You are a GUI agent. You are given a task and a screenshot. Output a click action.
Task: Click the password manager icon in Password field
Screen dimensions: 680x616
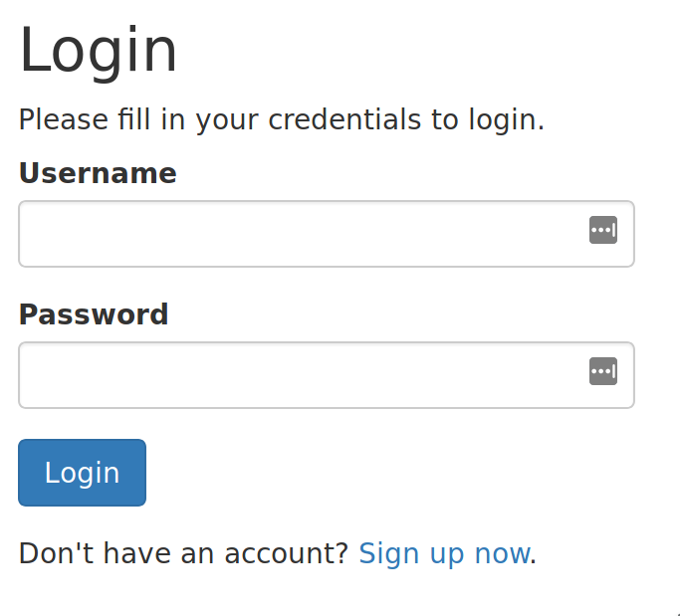coord(602,371)
